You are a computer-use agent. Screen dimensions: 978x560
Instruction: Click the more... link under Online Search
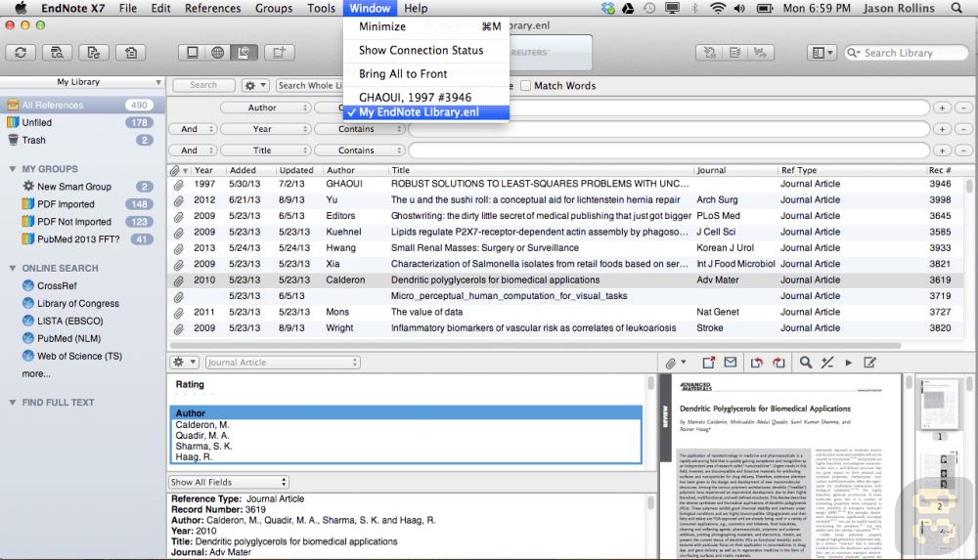point(36,374)
